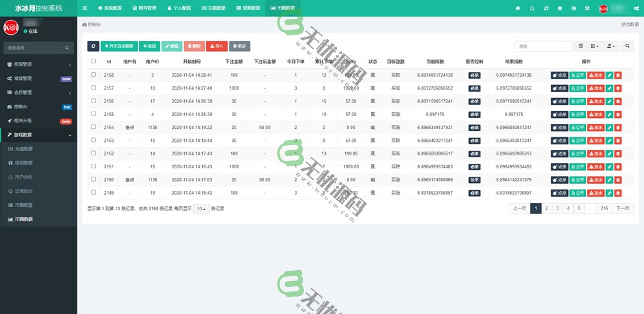The height and width of the screenshot is (314, 644).
Task: Click the refresh cache icon in top bar
Action: tap(546, 8)
